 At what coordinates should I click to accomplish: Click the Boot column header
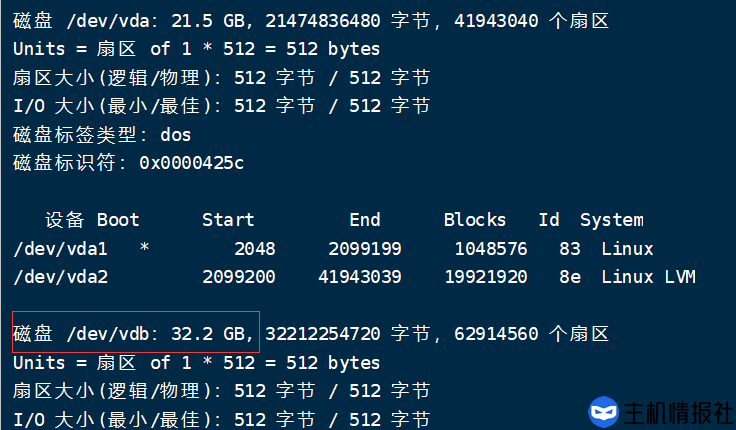click(118, 220)
